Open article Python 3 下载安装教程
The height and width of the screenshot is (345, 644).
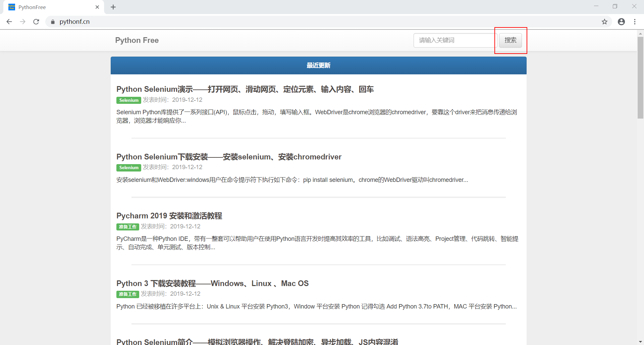[212, 283]
